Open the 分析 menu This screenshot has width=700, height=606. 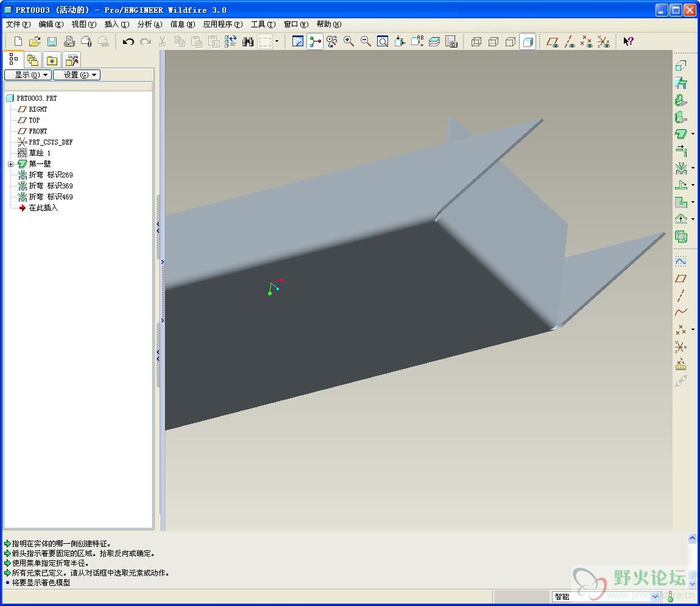click(149, 24)
